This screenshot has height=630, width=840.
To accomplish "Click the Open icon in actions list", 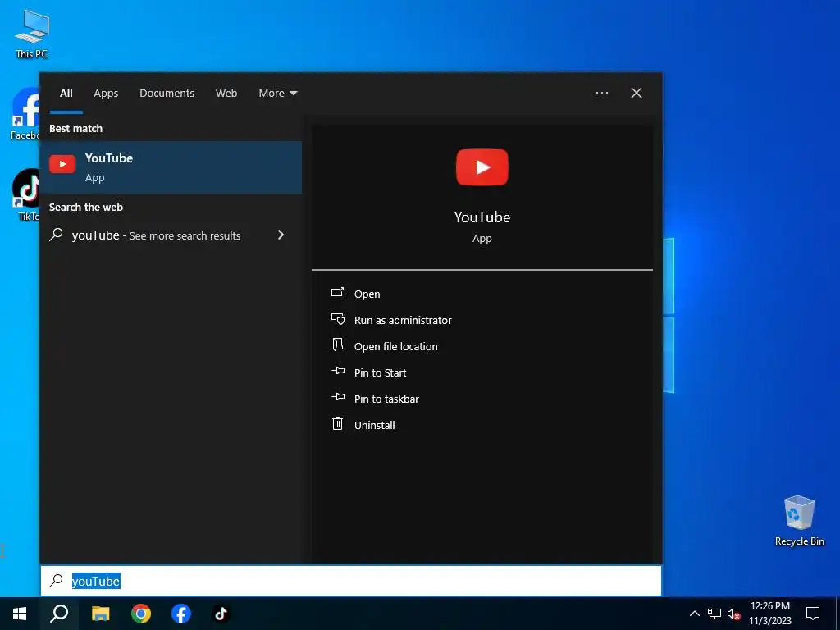I will 337,293.
